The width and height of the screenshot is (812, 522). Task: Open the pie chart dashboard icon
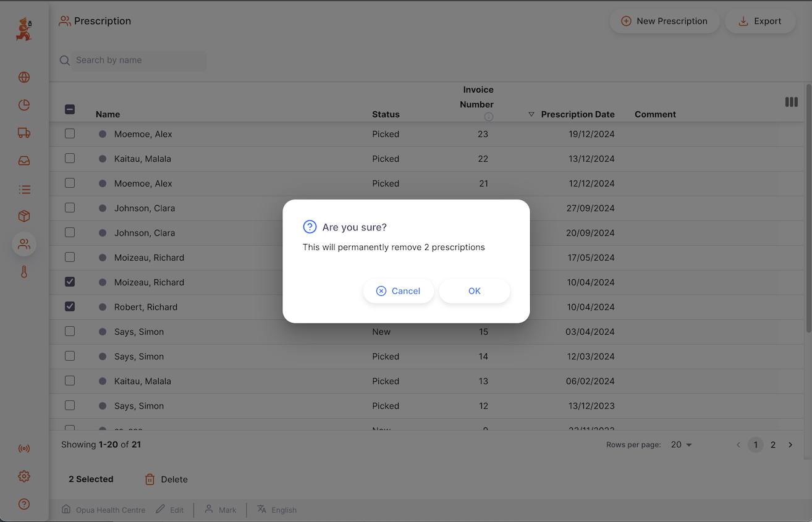[24, 105]
